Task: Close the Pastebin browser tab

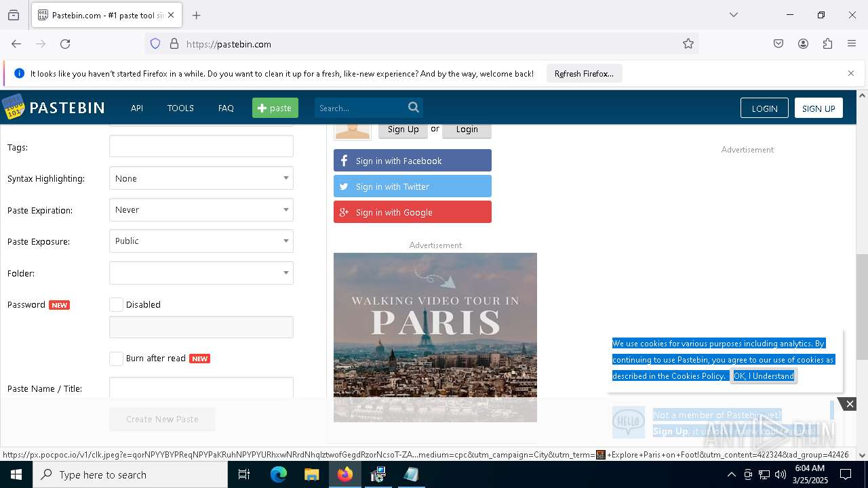Action: point(171,15)
